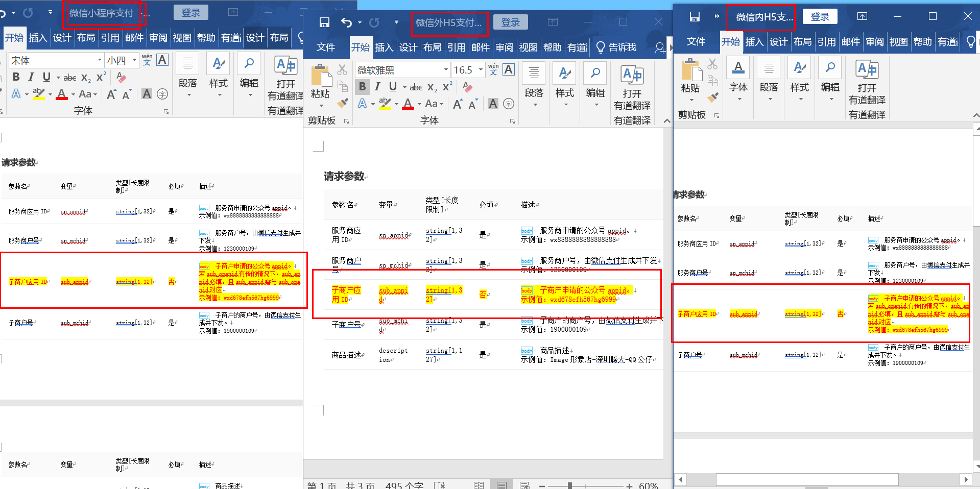Click the Share person icon in the 微信外H5支付 window
Screen dimensions: 980x489
click(660, 48)
